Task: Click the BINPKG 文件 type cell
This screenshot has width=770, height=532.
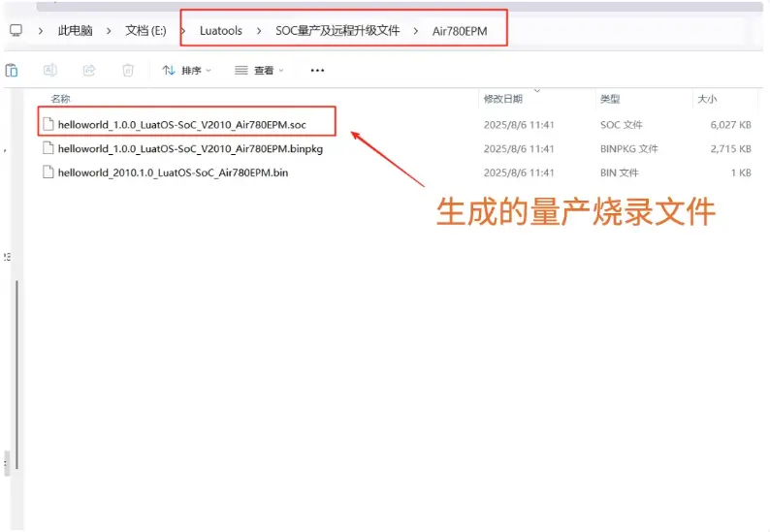Action: [629, 148]
